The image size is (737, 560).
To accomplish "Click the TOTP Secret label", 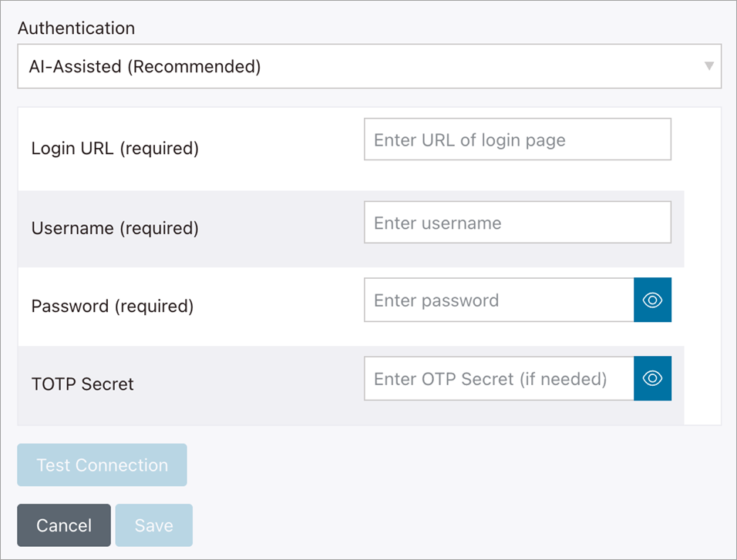I will [82, 384].
